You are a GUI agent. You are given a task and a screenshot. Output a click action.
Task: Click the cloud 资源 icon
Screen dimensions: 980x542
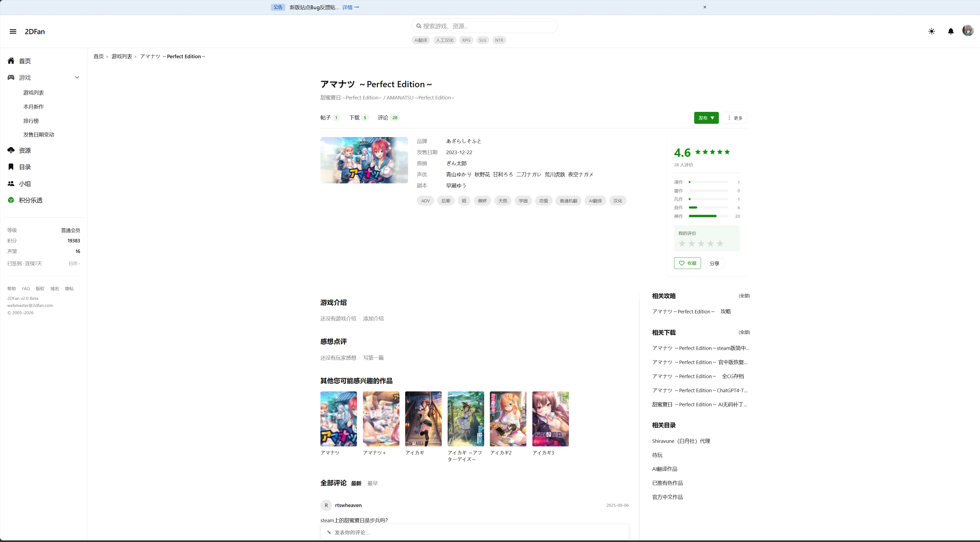click(x=11, y=150)
